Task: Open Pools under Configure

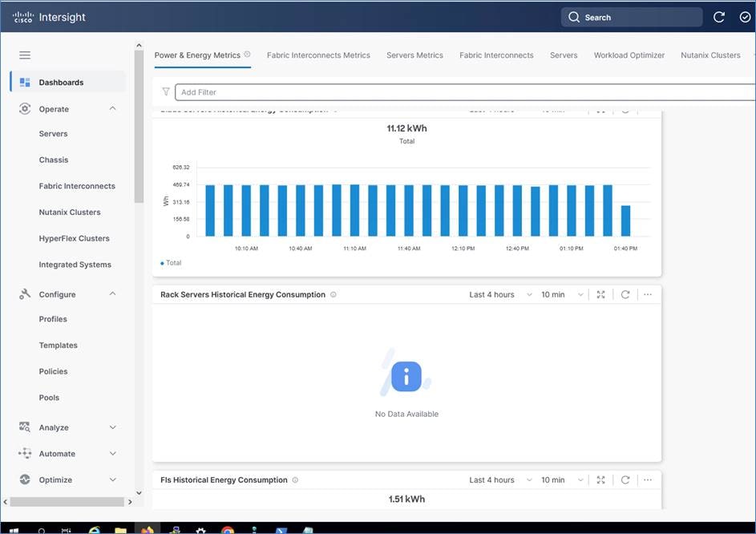Action: click(49, 398)
